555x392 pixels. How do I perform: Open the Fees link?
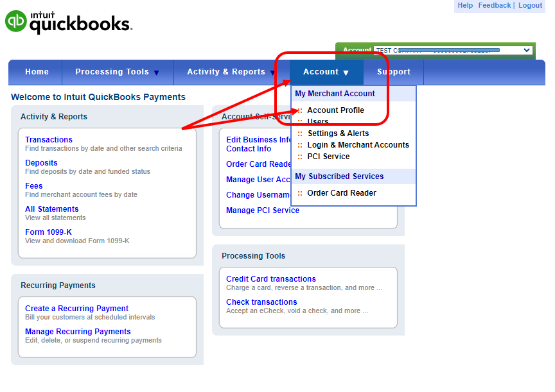tap(33, 186)
